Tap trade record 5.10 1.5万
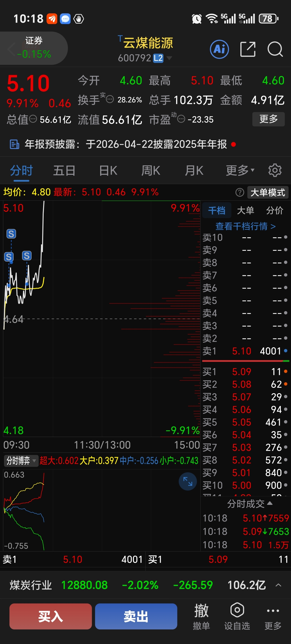 (x=246, y=544)
